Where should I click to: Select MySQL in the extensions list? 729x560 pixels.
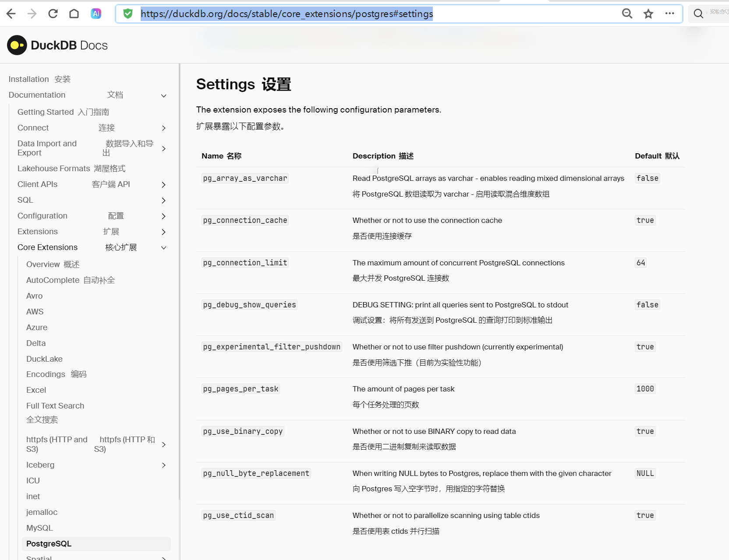(x=39, y=528)
